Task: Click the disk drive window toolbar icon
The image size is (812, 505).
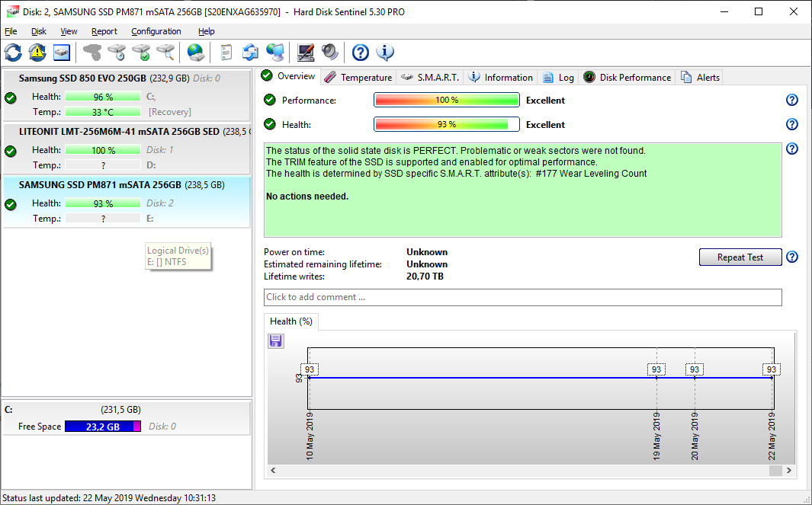Action: coord(61,53)
